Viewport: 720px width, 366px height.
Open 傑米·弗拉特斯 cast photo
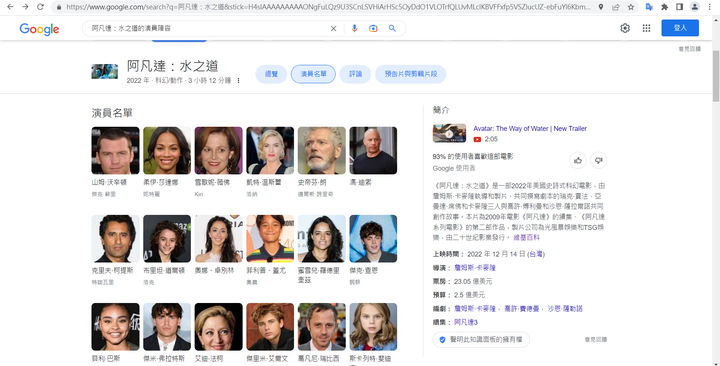(167, 327)
